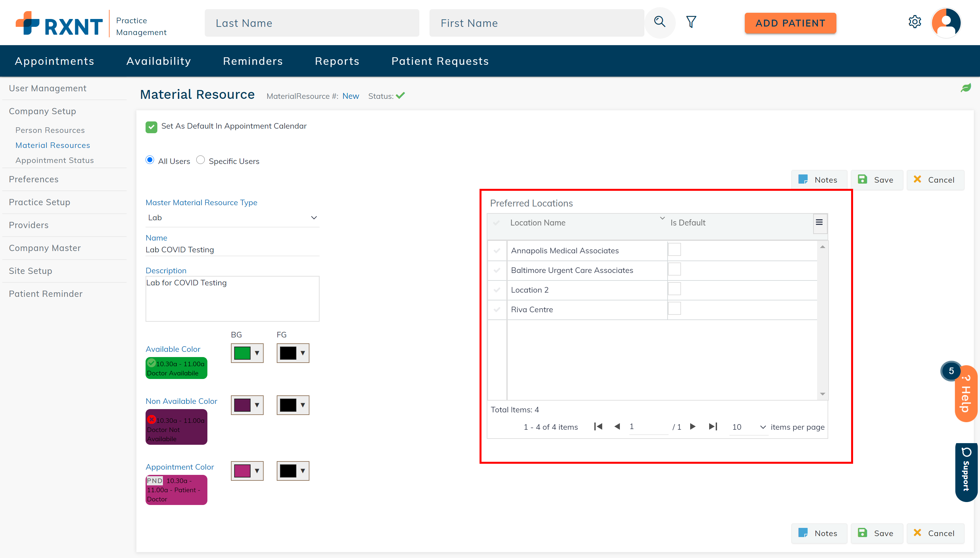
Task: Open Location Name column sort chevron
Action: pos(662,218)
